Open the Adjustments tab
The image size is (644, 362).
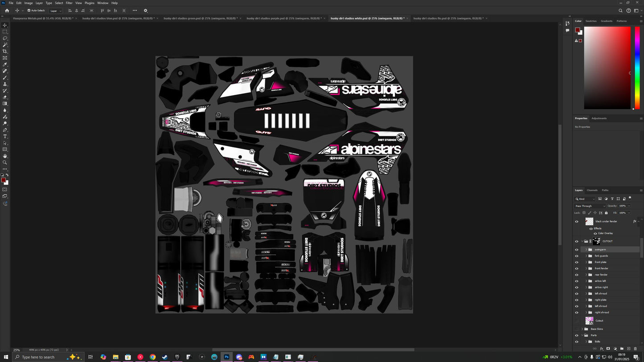coord(599,118)
